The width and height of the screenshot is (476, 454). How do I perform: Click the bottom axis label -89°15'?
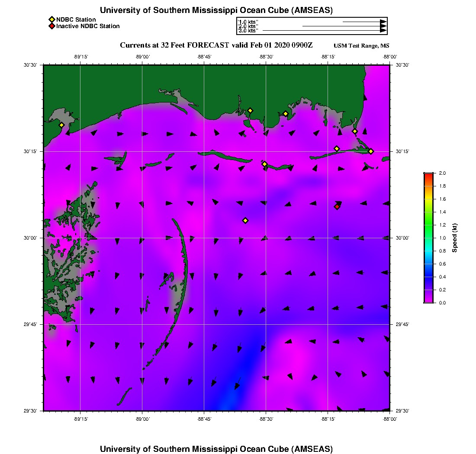[x=80, y=419]
